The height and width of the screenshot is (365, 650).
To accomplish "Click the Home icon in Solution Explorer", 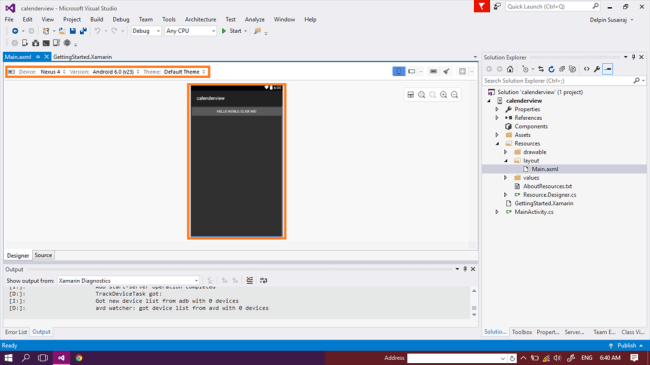I will [x=510, y=69].
